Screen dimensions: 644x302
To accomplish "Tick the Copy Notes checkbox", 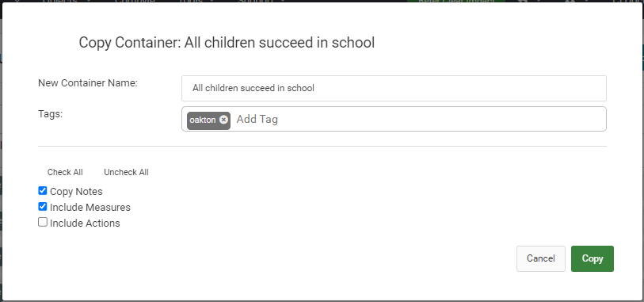I will click(x=43, y=191).
